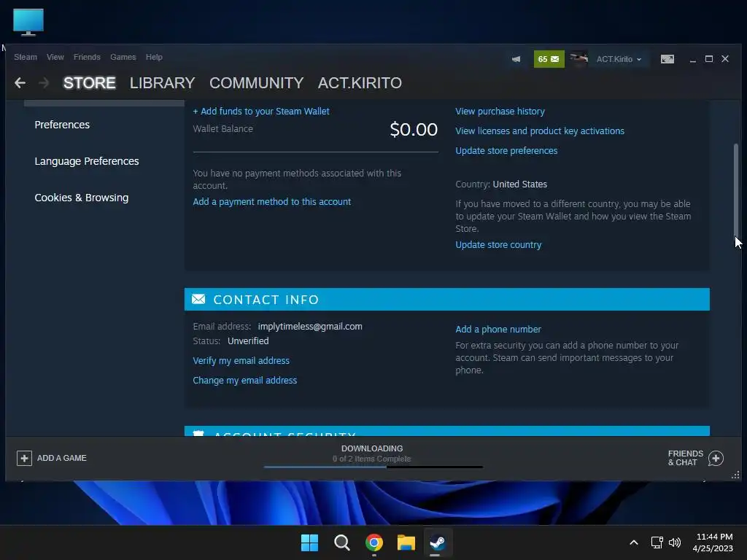The image size is (747, 560).
Task: Expand the ACT.Kirito account dropdown
Action: (x=619, y=59)
